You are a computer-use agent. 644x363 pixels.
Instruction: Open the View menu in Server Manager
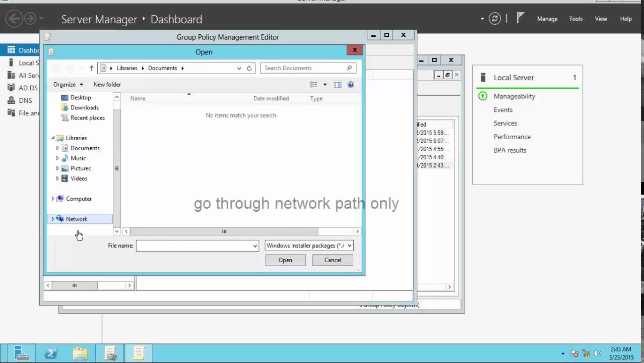[x=601, y=19]
